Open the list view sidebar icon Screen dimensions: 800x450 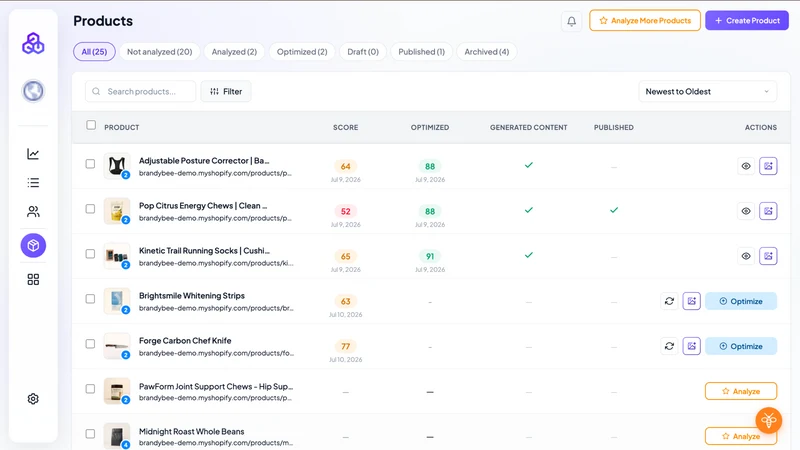[x=33, y=183]
